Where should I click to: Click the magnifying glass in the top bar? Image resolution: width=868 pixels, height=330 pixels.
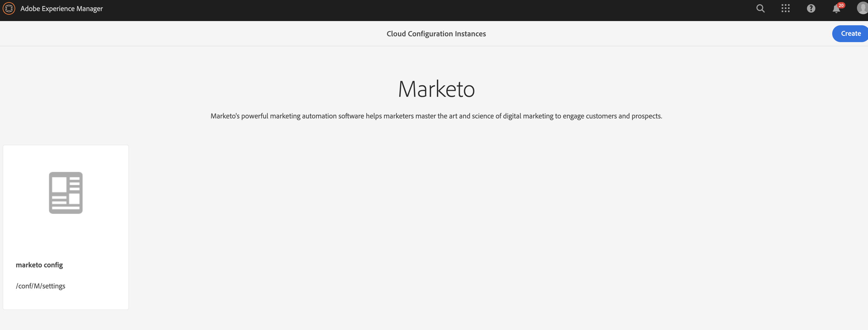point(761,8)
